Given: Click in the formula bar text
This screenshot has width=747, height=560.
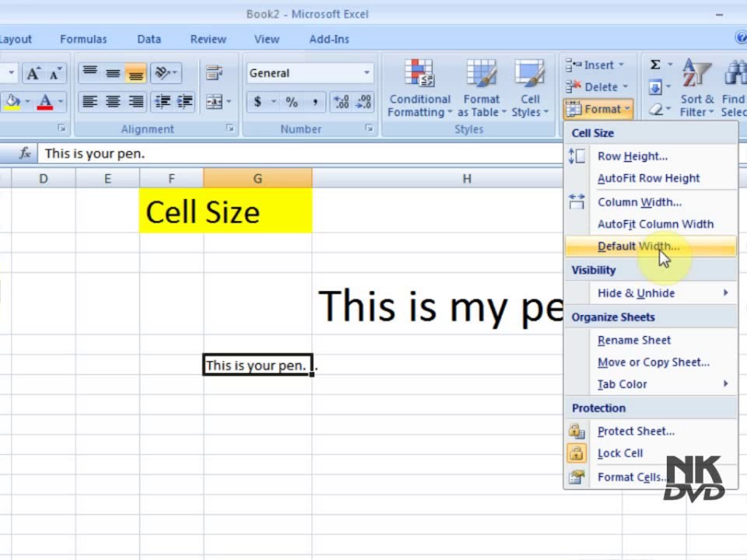Looking at the screenshot, I should pyautogui.click(x=95, y=154).
